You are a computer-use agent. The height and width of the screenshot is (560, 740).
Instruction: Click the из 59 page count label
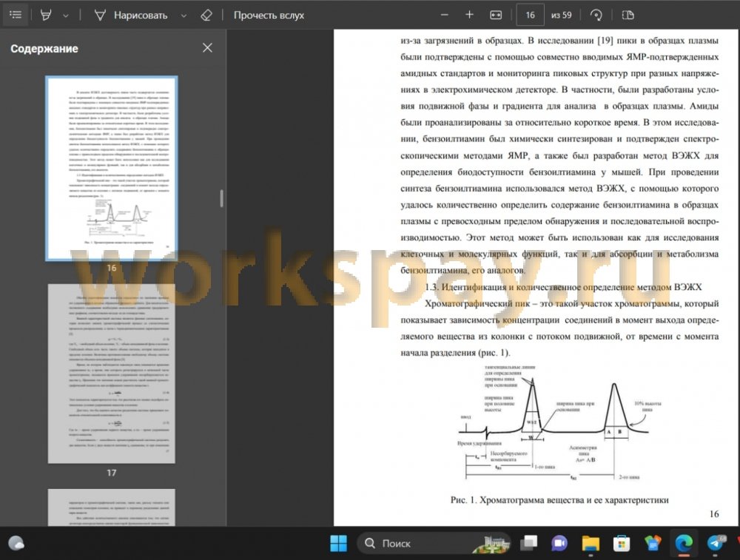point(561,15)
